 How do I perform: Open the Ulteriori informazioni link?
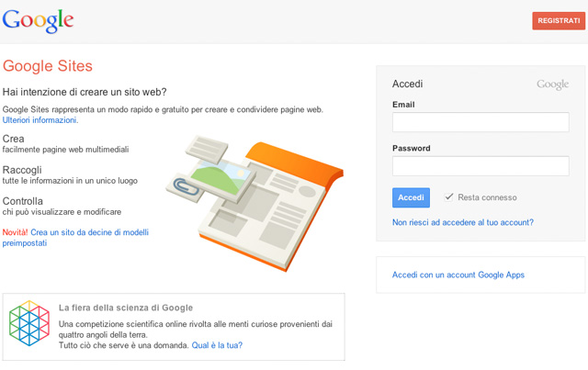(40, 120)
